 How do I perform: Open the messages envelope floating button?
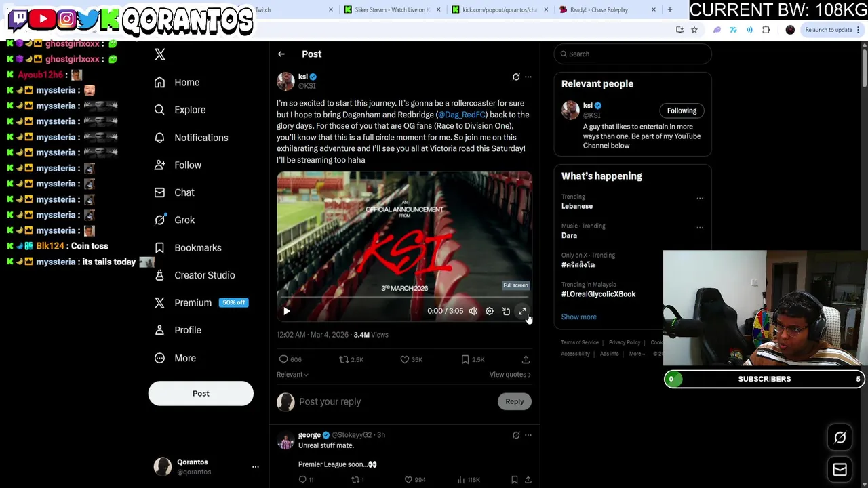pos(840,469)
